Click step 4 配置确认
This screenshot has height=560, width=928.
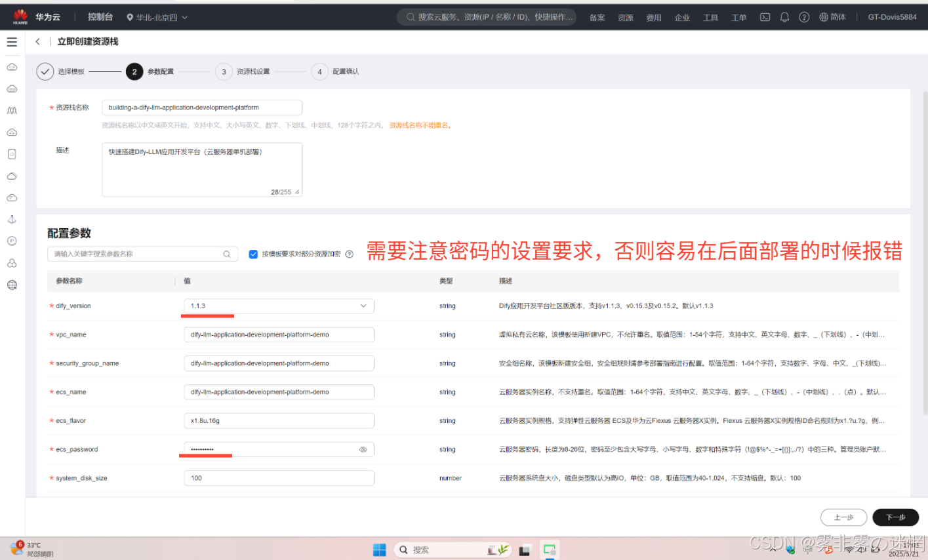point(335,71)
